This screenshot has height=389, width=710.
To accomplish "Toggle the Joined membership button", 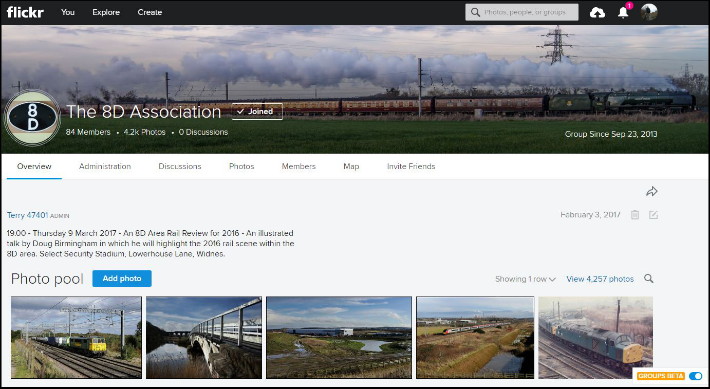I will (x=257, y=111).
